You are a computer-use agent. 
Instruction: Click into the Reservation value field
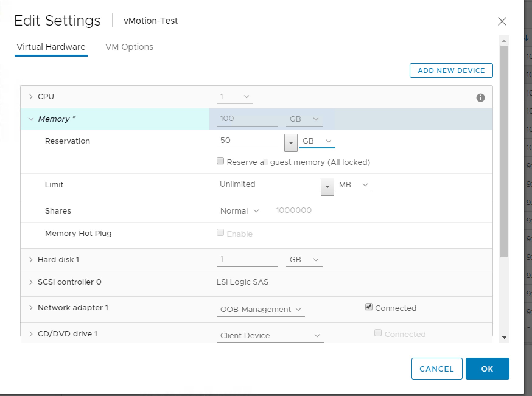(x=247, y=141)
